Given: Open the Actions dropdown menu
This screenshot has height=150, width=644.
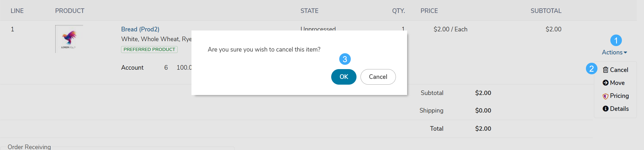Looking at the screenshot, I should (x=614, y=52).
